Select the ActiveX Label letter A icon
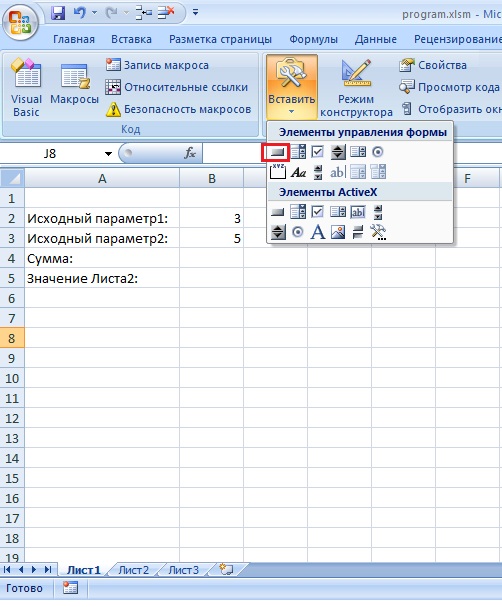 point(318,232)
